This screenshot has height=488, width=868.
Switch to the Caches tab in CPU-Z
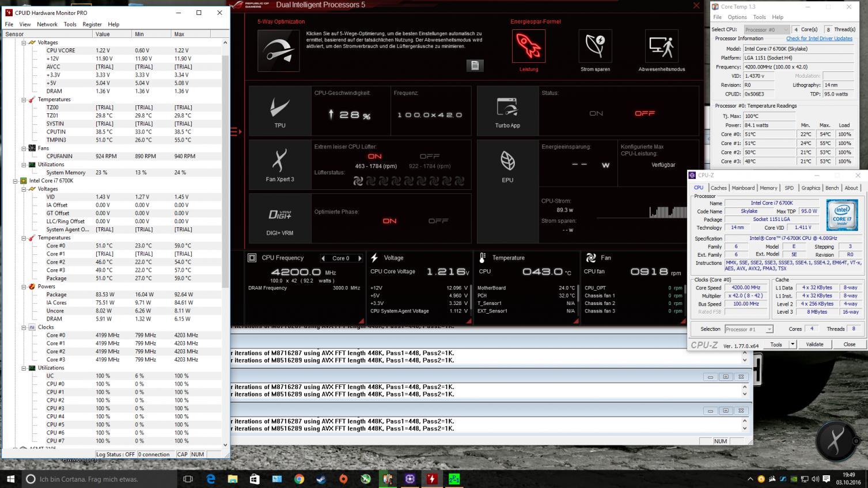pyautogui.click(x=718, y=188)
